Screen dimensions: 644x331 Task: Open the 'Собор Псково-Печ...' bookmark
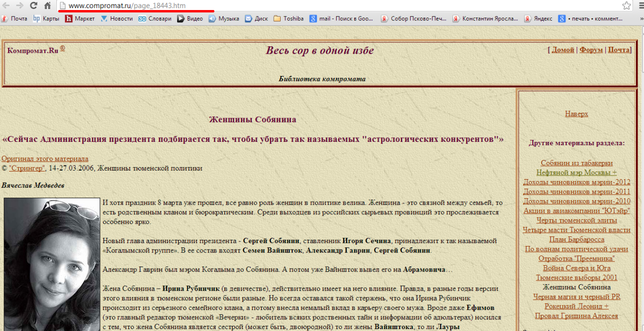pos(414,19)
